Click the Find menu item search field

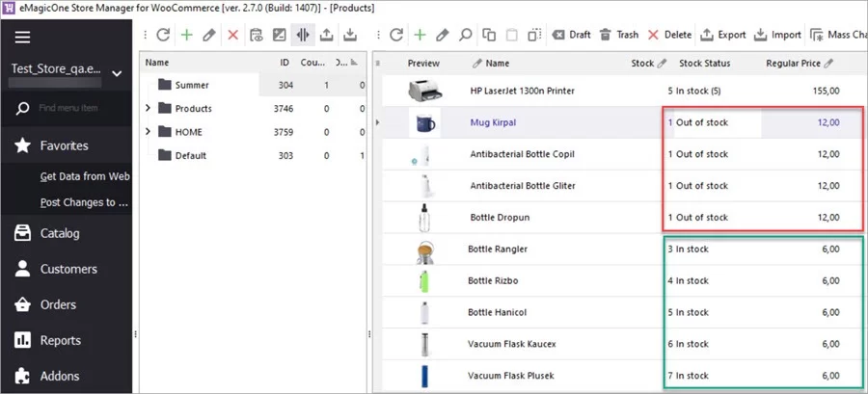click(x=77, y=108)
